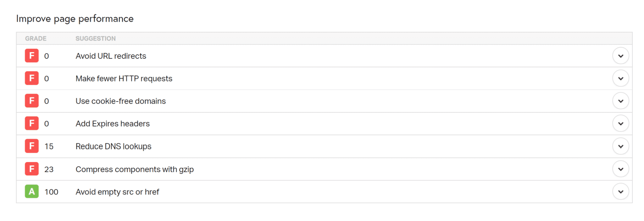Click the A grade badge for Avoid empty src or href
Viewport: 644px width, 221px height.
tap(31, 191)
